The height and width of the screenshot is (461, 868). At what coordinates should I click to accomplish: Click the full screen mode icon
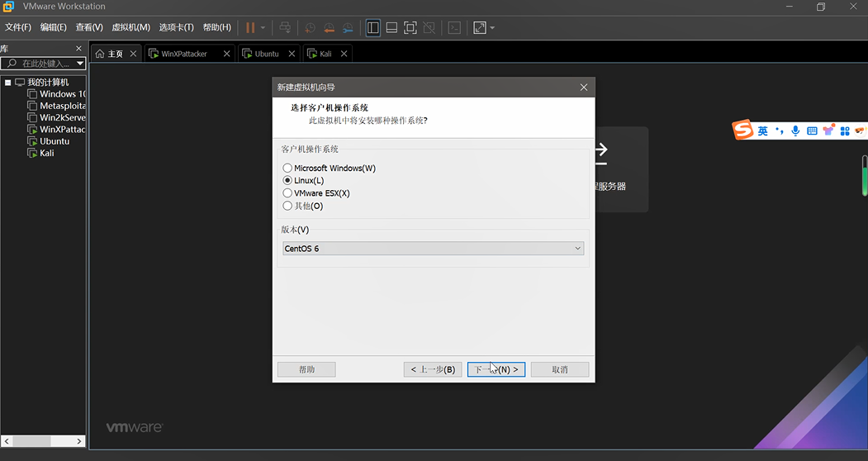click(410, 28)
